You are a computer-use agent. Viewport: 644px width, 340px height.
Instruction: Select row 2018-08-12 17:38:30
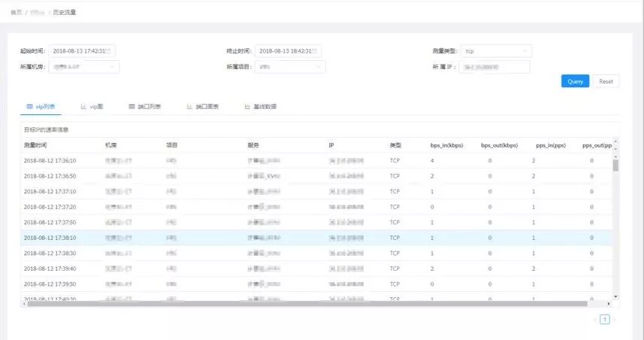click(316, 253)
